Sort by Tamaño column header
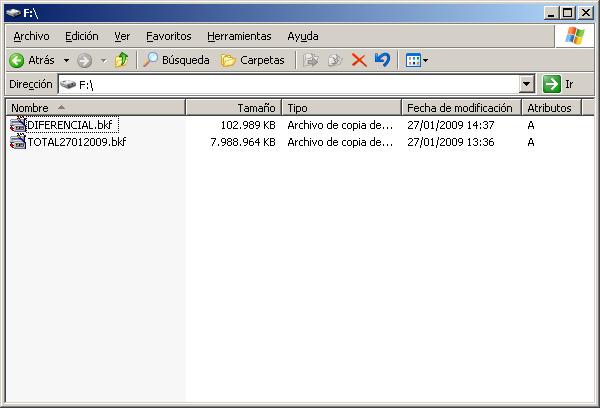600x408 pixels. [235, 107]
